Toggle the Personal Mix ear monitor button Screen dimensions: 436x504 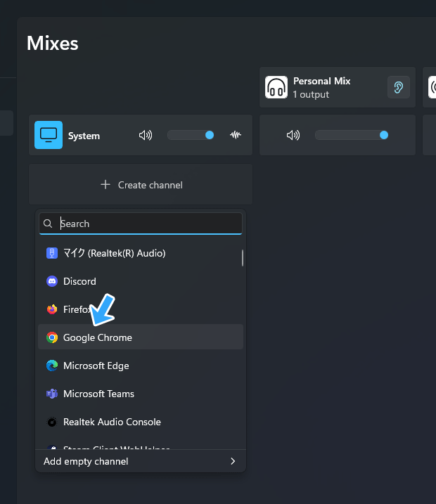[x=399, y=87]
